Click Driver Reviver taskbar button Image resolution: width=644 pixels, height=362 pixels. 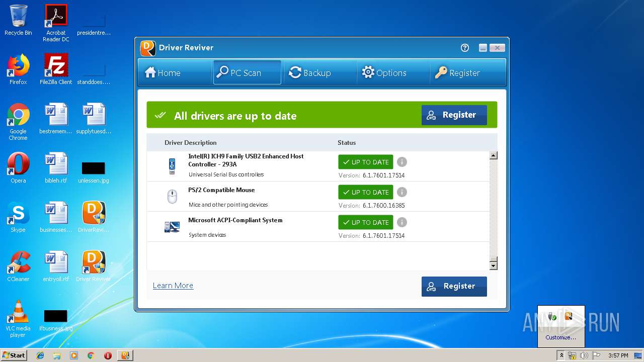[125, 355]
